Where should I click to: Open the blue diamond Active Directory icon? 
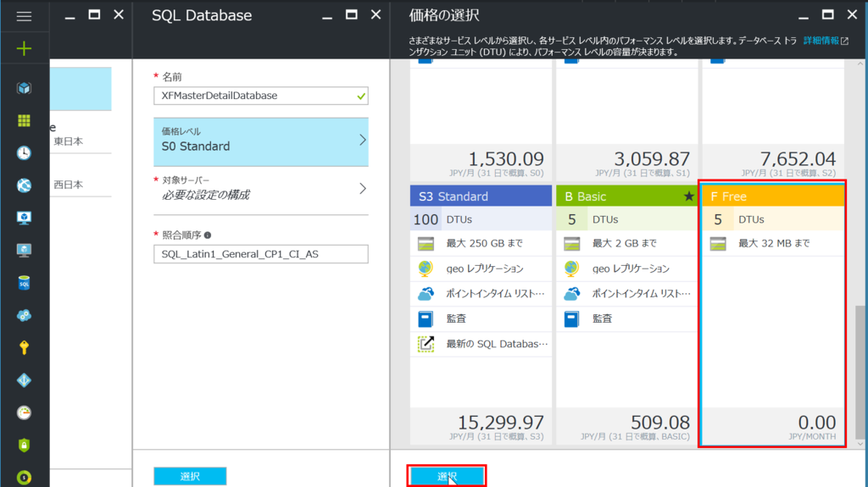24,380
